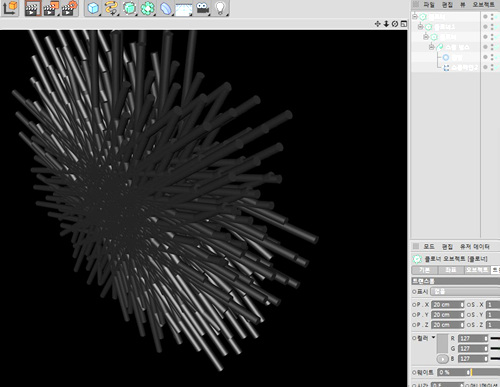Select the top-level 클로너 label
This screenshot has width=500, height=387.
click(x=436, y=16)
